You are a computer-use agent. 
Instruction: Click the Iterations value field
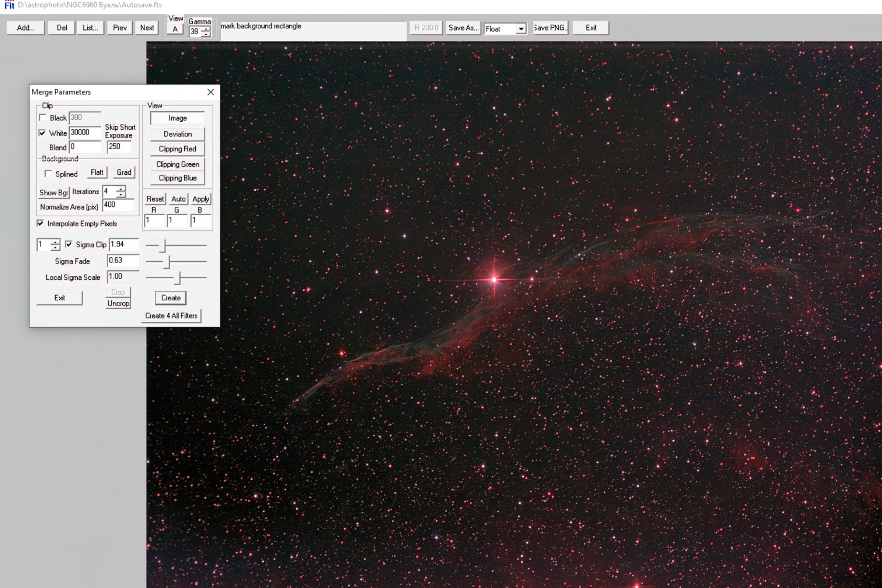click(109, 192)
